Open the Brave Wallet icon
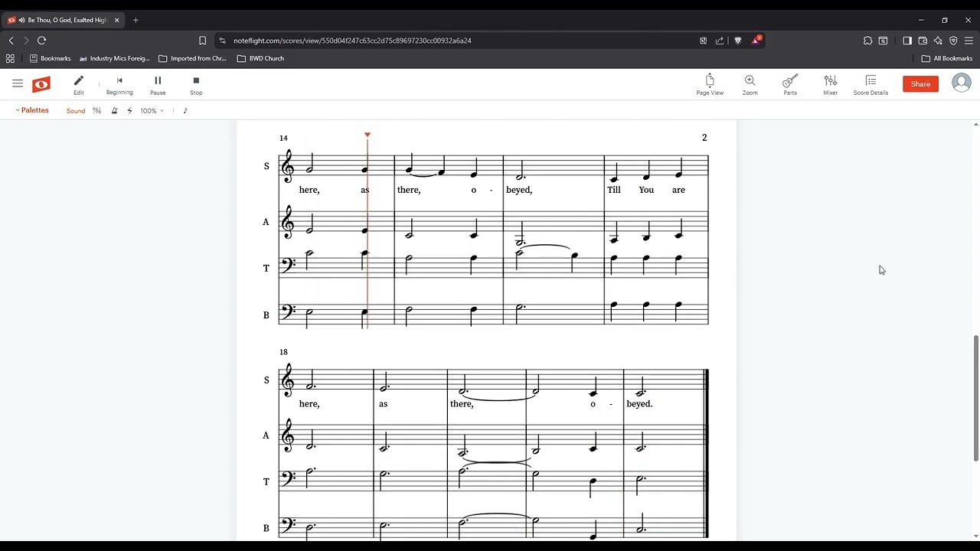This screenshot has height=551, width=980. pyautogui.click(x=923, y=41)
